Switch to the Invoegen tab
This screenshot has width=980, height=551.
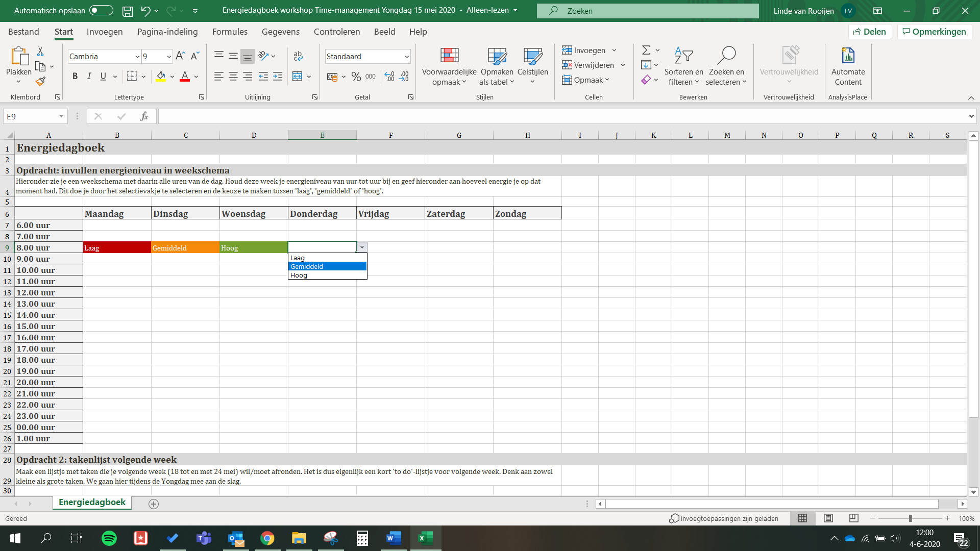[x=105, y=32]
